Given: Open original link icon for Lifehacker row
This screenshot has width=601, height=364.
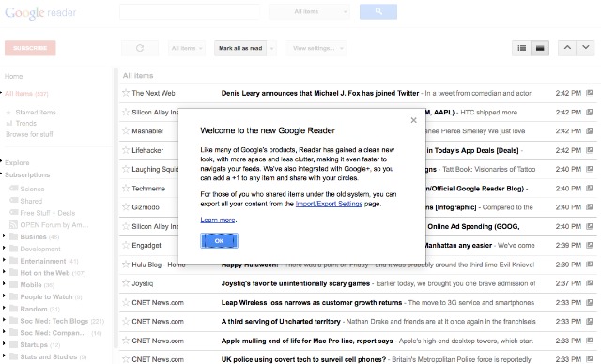Looking at the screenshot, I should 590,150.
